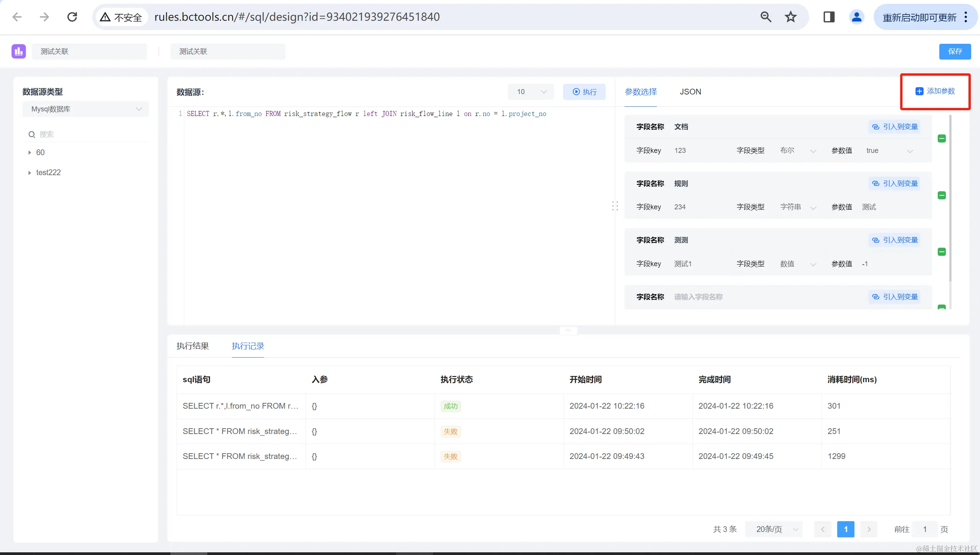Click the 执行 run button
This screenshot has height=555, width=980.
point(584,92)
